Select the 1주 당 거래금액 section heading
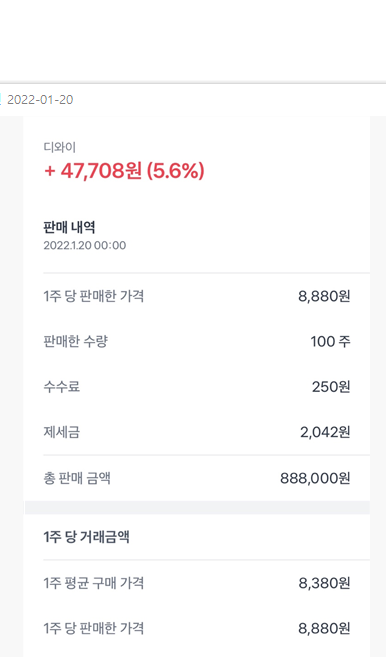This screenshot has height=657, width=386. (86, 537)
